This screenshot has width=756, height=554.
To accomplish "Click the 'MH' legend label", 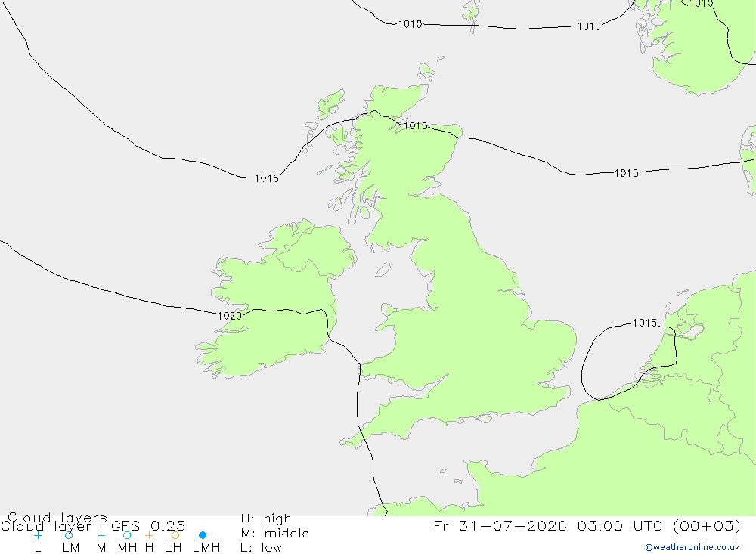I will 127,548.
